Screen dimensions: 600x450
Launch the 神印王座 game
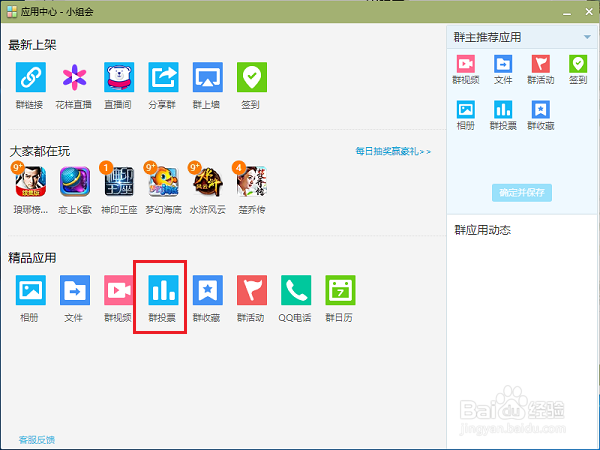[x=119, y=181]
